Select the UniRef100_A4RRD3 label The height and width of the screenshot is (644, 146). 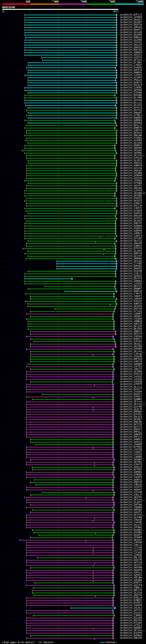(x=131, y=281)
